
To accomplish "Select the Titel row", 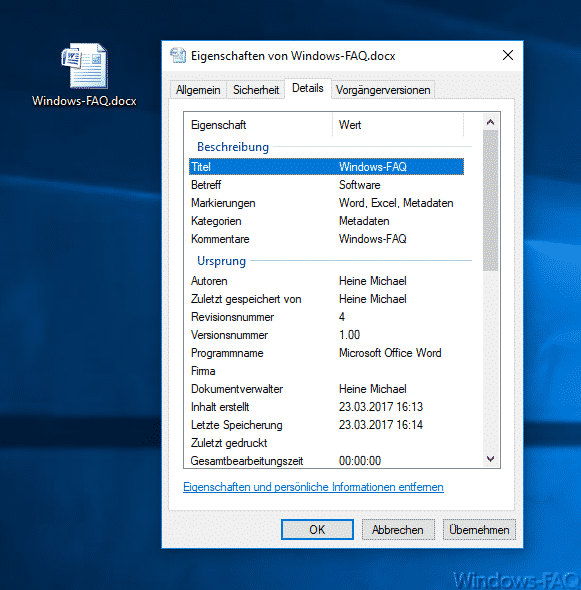I will (x=326, y=167).
